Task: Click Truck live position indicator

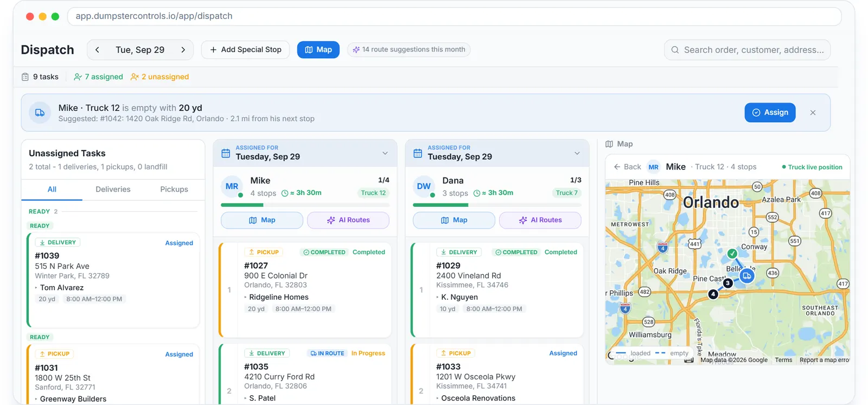Action: click(x=812, y=167)
